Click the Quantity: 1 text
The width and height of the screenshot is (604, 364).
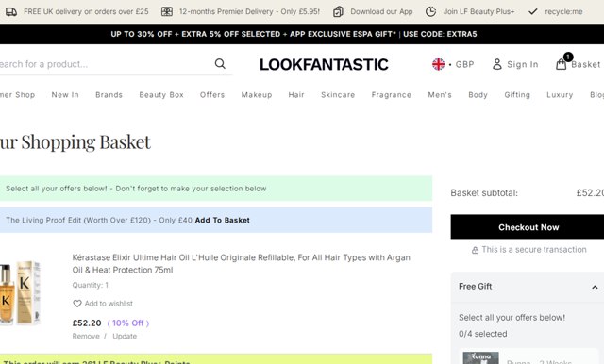tap(91, 285)
